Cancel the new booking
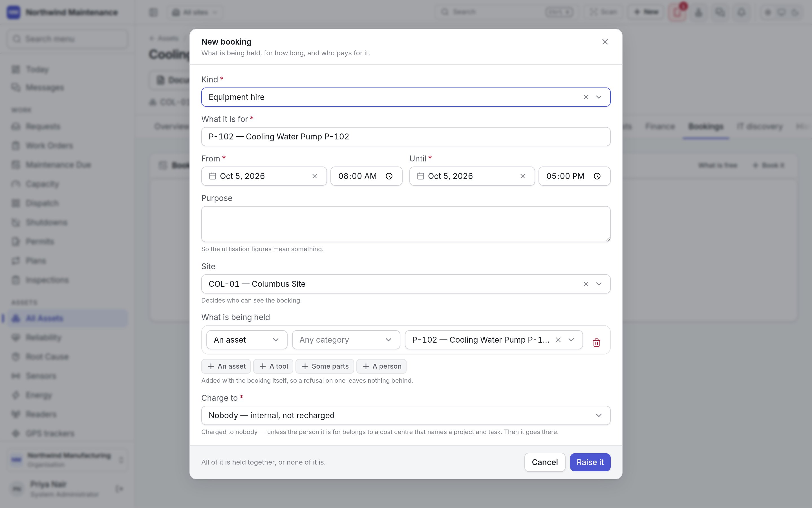This screenshot has height=508, width=812. pos(545,462)
